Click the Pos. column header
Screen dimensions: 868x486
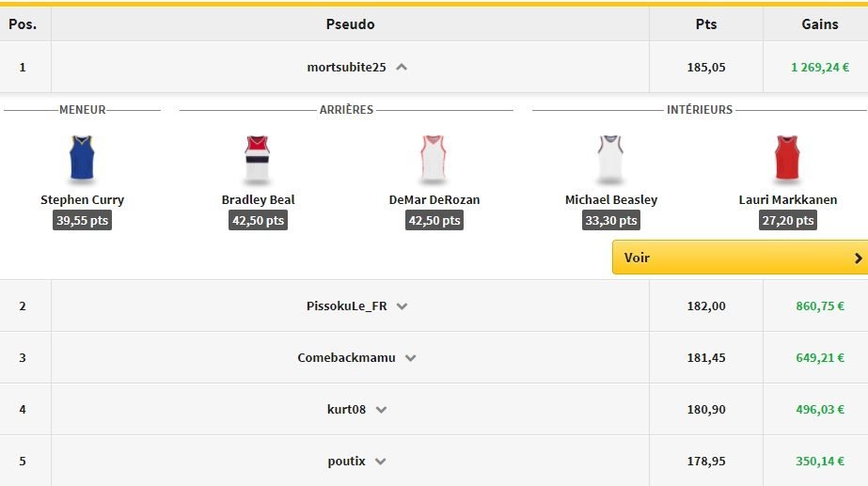click(x=23, y=24)
